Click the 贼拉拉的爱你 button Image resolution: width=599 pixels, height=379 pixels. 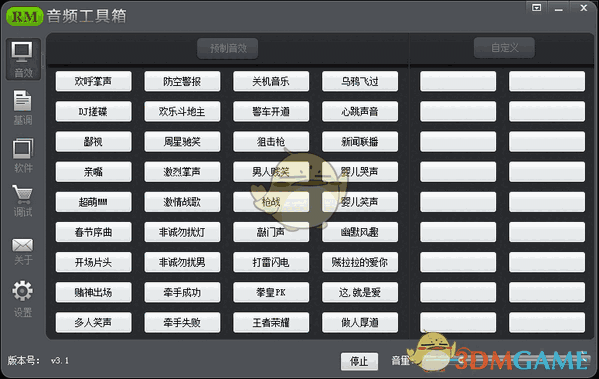360,262
